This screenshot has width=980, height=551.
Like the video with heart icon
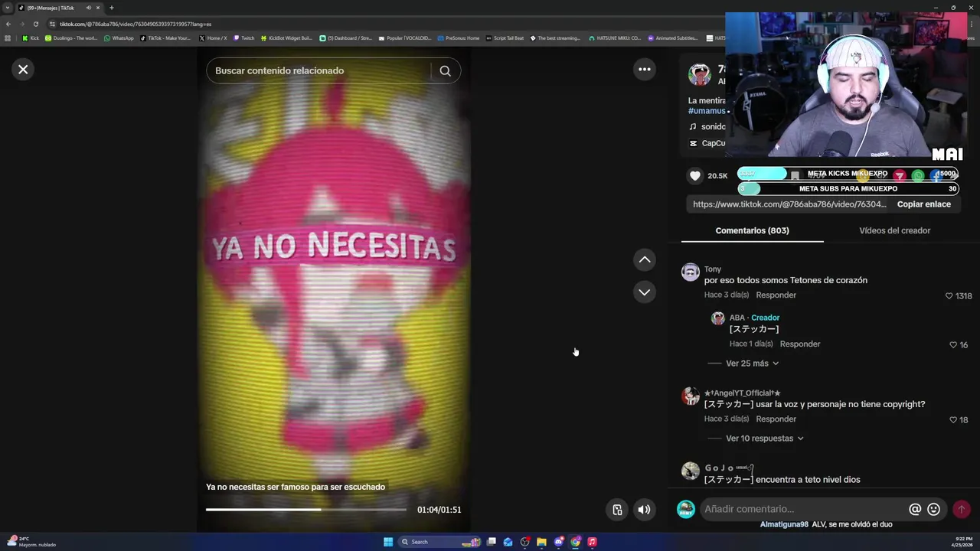(x=695, y=176)
